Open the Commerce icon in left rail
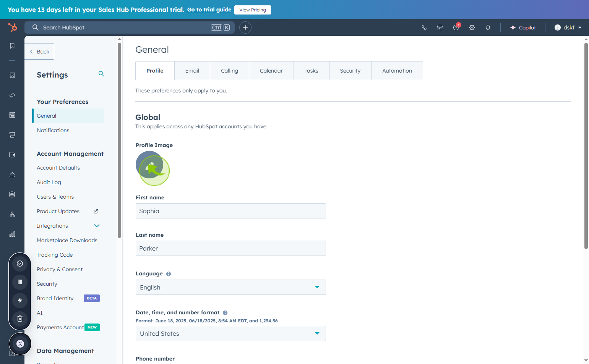Screen dimensions: 589x364 12,135
